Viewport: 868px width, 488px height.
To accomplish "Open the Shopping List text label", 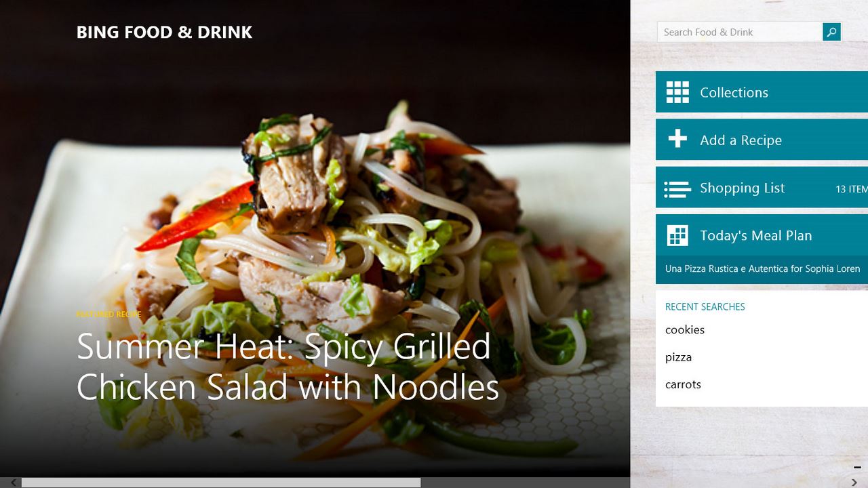I will (742, 188).
